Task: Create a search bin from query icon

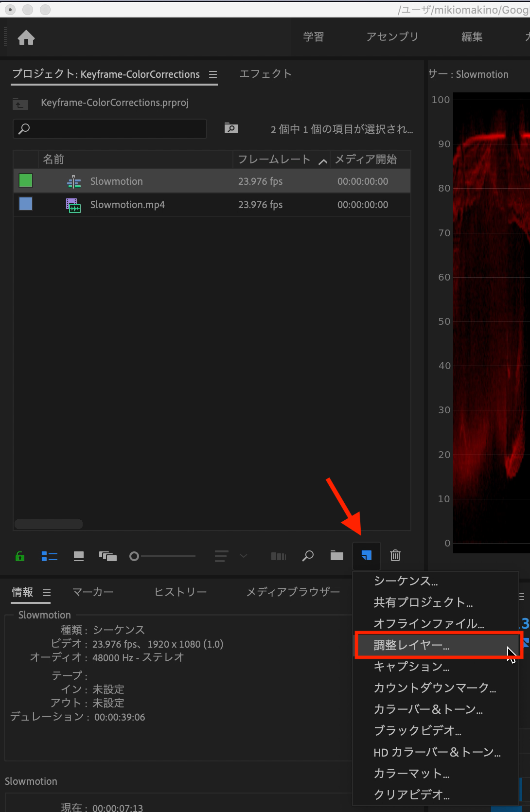Action: click(x=231, y=128)
